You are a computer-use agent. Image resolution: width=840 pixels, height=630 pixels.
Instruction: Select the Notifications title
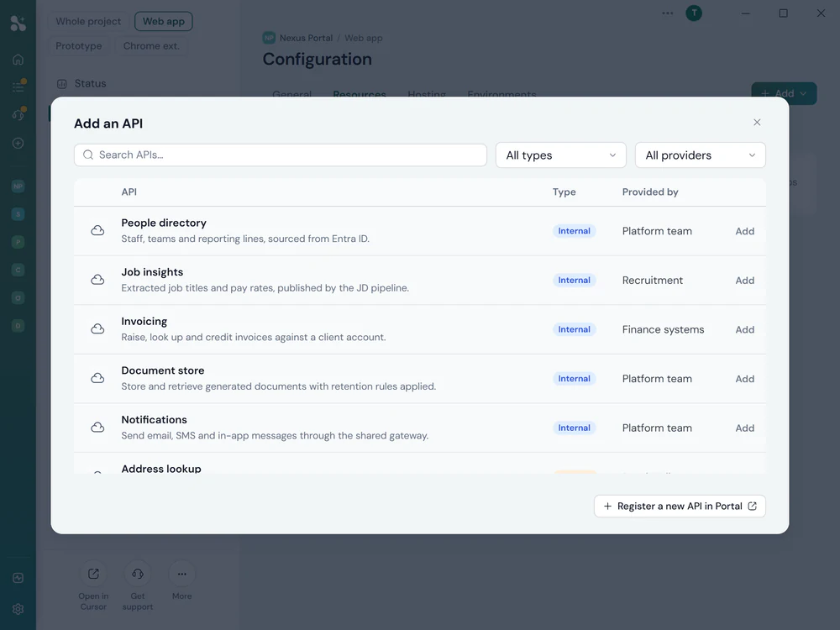(x=155, y=420)
